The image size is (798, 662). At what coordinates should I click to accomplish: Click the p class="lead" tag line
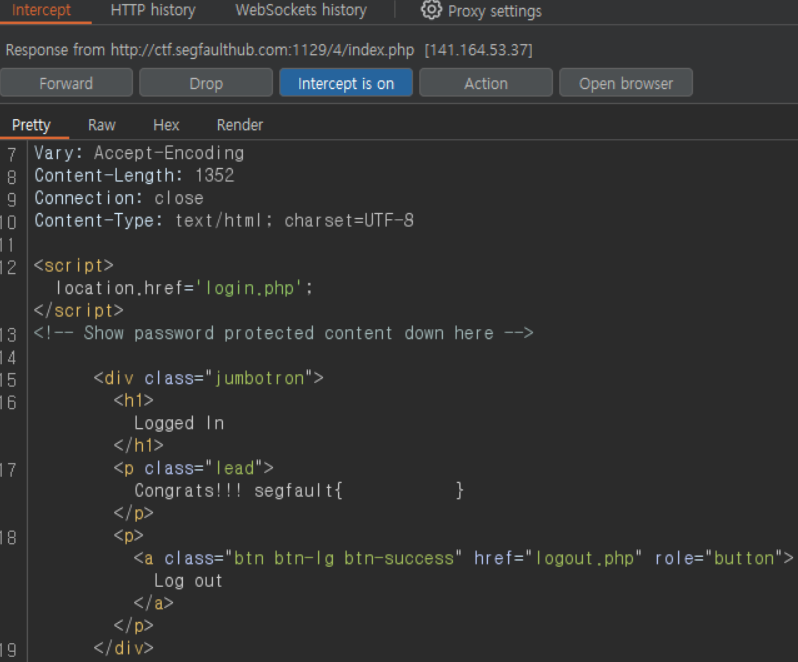pos(194,468)
